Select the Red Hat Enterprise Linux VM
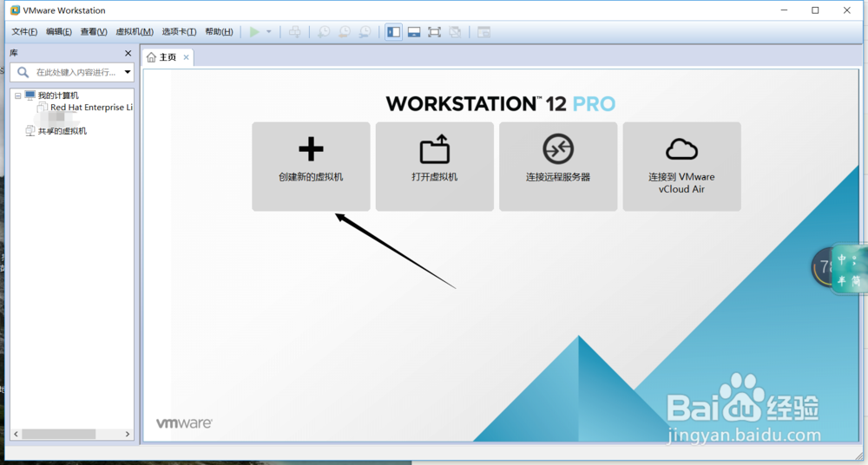 91,108
